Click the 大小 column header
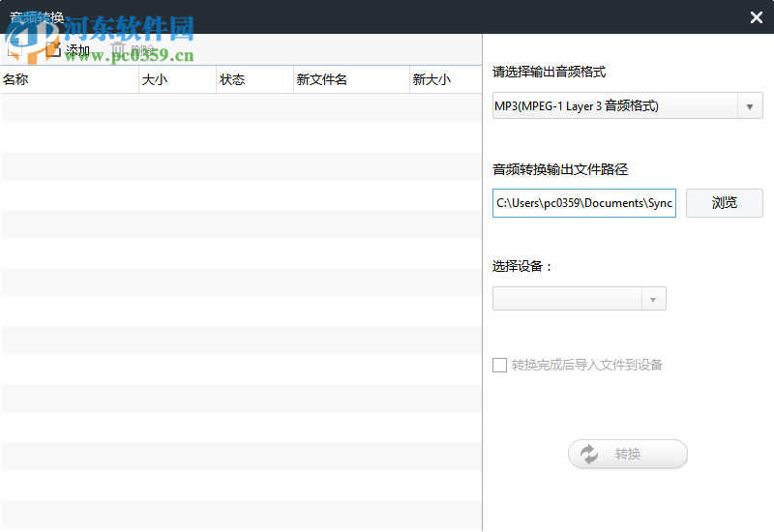This screenshot has width=774, height=532. pyautogui.click(x=178, y=79)
